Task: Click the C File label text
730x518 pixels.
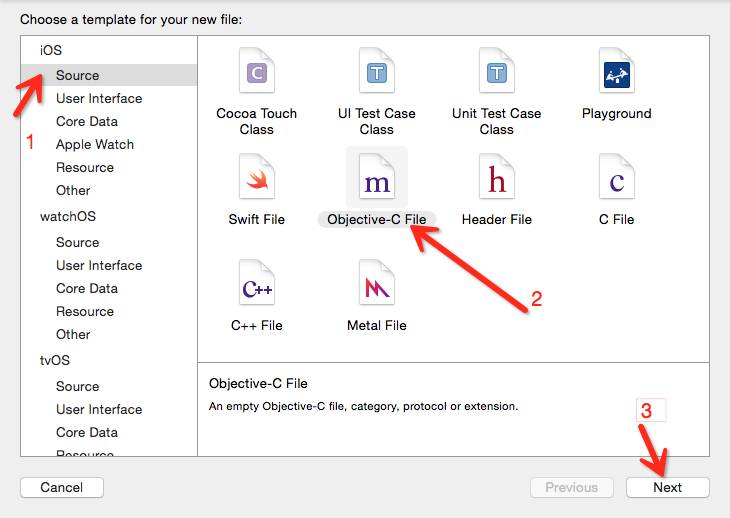Action: coord(616,219)
